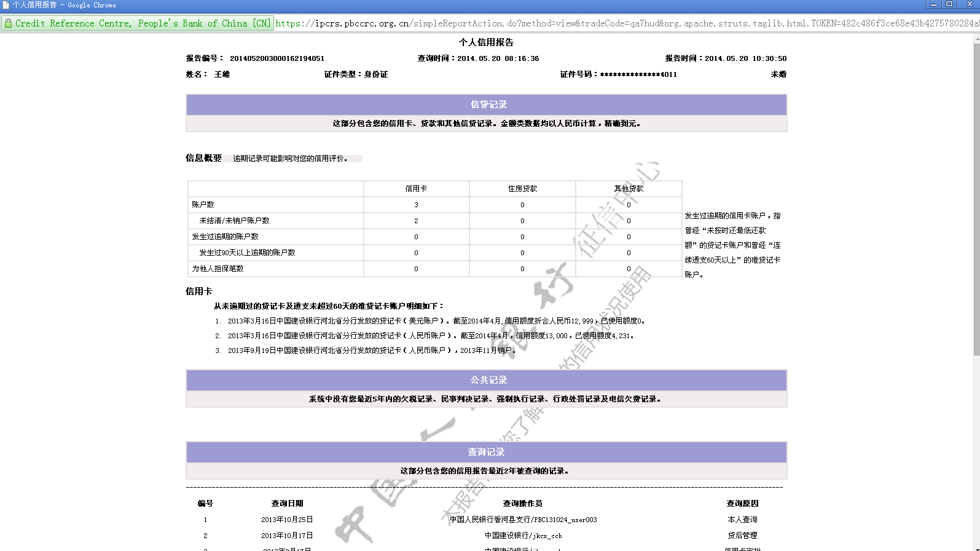Click the 从未逾期过的贷记卡 detail subtitle
This screenshot has width=980, height=551.
point(329,306)
